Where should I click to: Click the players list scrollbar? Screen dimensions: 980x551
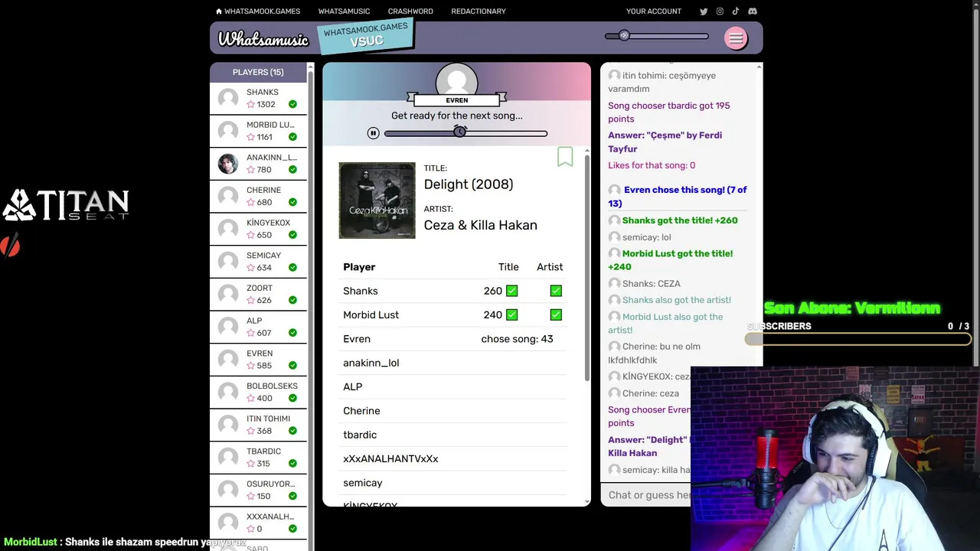(x=311, y=306)
